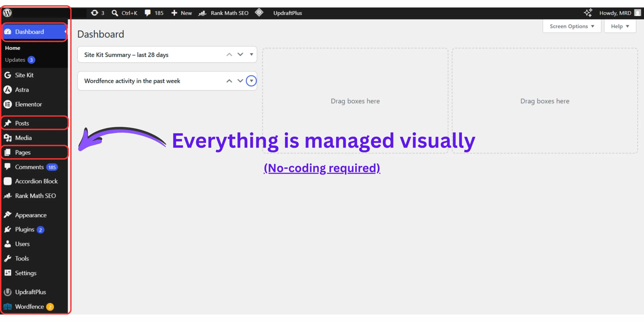Go to the Pages menu
This screenshot has width=644, height=322.
point(35,152)
